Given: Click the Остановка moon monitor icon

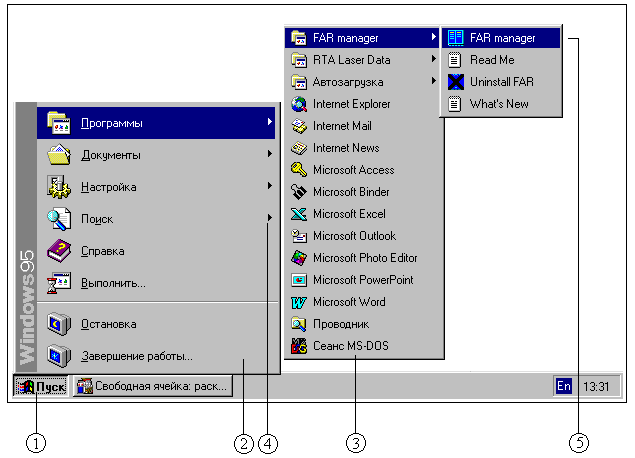Looking at the screenshot, I should tap(59, 324).
